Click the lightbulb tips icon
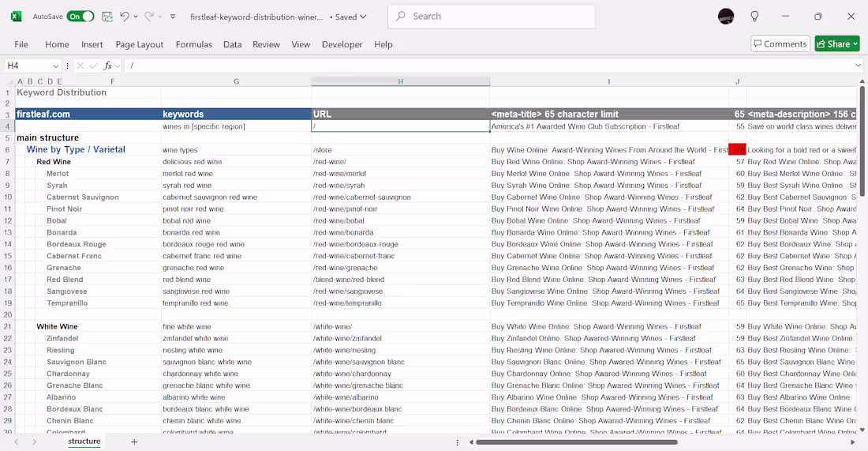868x451 pixels. 754,17
